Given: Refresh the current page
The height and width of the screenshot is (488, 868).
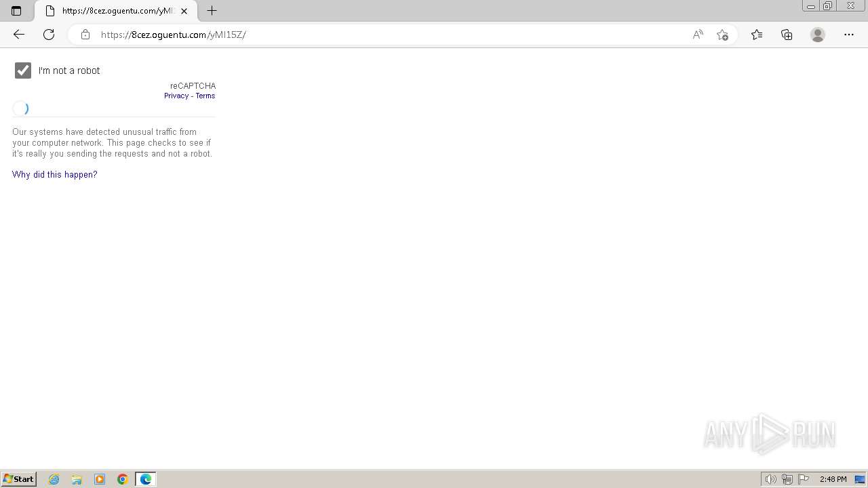Looking at the screenshot, I should pyautogui.click(x=49, y=35).
